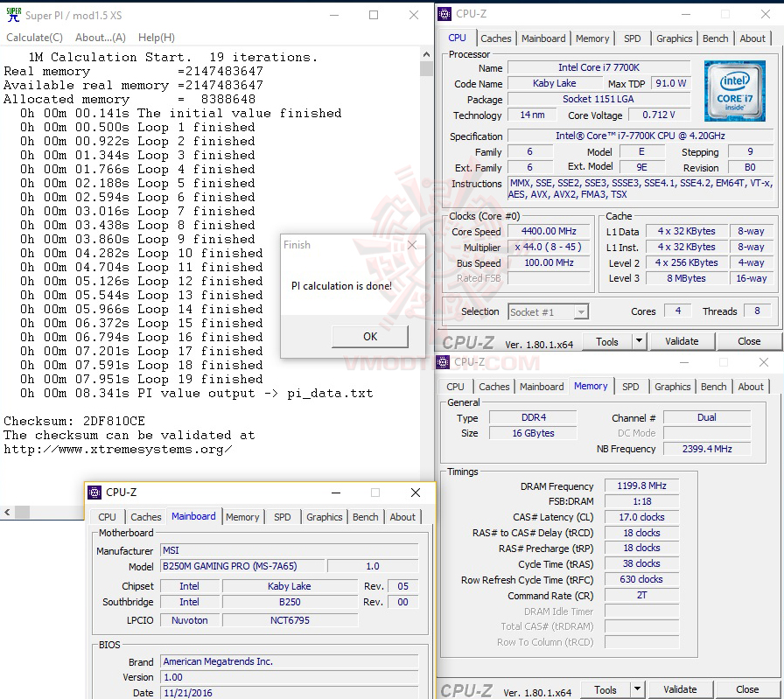The height and width of the screenshot is (699, 784).
Task: Open the Bench tab in the top CPU-Z window
Action: point(715,38)
